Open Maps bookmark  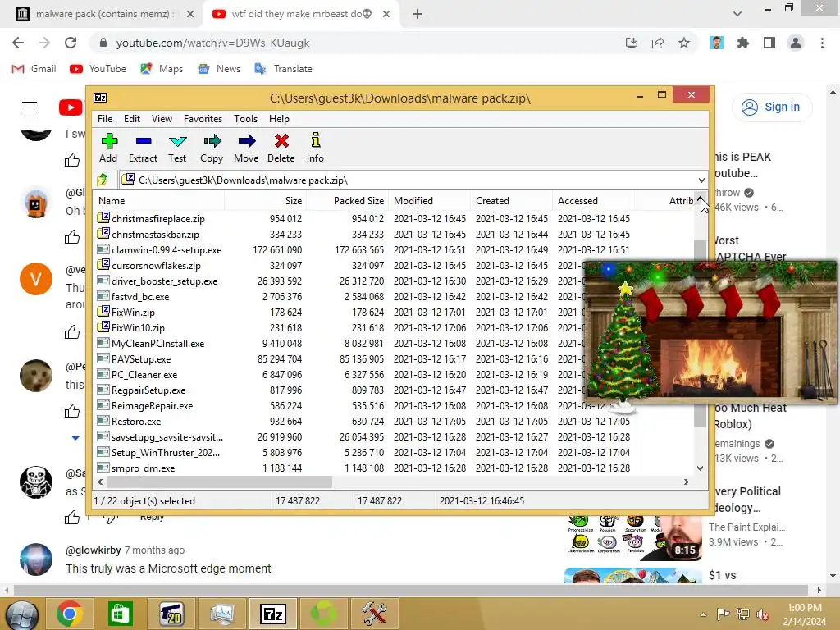[162, 69]
